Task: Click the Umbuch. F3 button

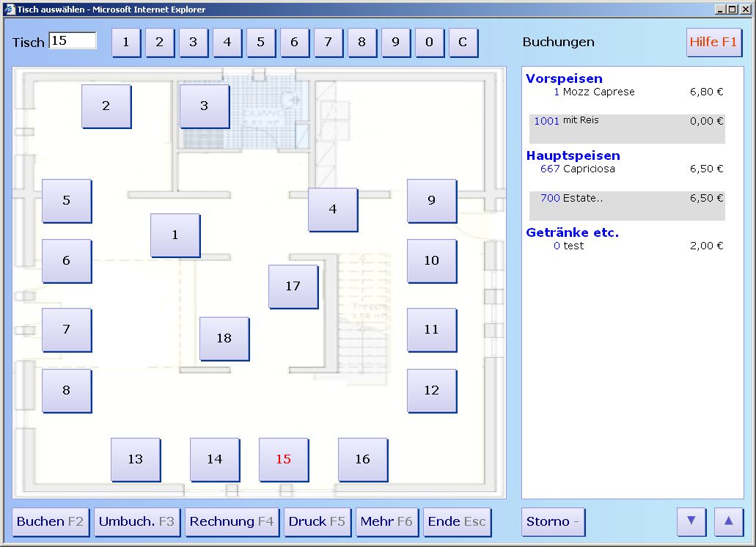Action: (136, 522)
